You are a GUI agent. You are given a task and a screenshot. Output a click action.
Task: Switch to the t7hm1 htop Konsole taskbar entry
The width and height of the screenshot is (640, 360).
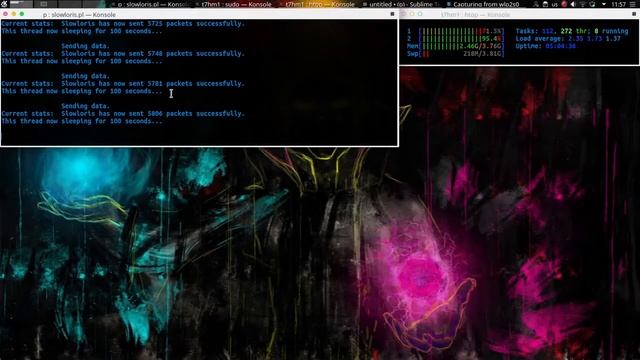point(317,4)
